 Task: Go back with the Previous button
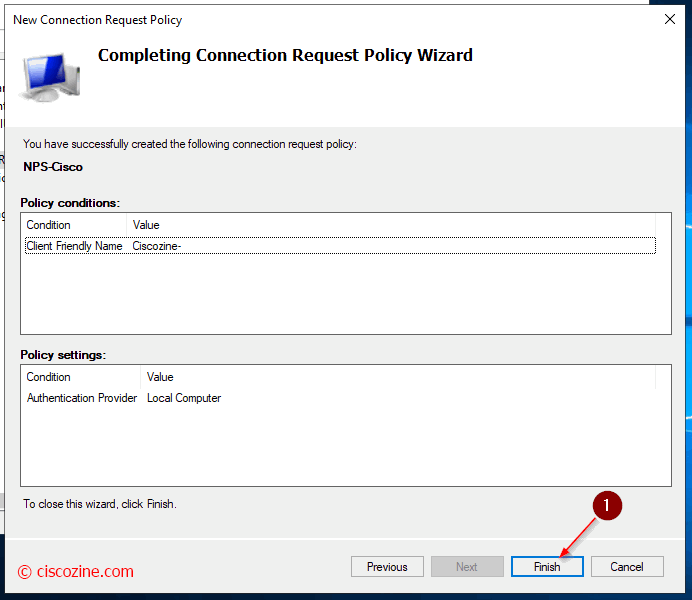point(387,566)
